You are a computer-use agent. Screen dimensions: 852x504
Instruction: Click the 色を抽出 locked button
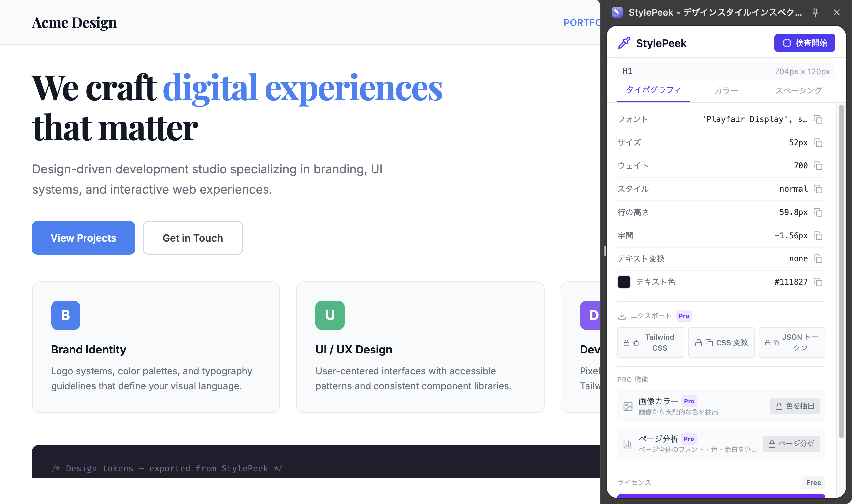(x=794, y=406)
